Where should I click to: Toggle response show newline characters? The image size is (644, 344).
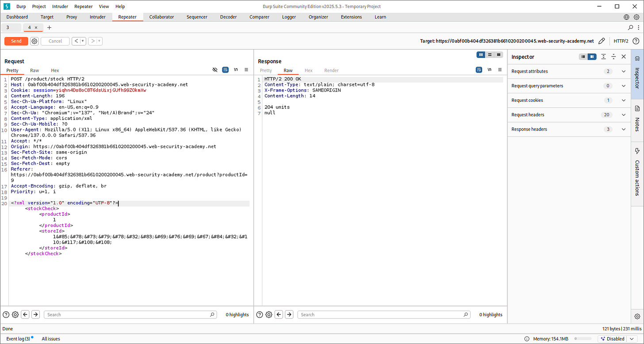tap(490, 70)
